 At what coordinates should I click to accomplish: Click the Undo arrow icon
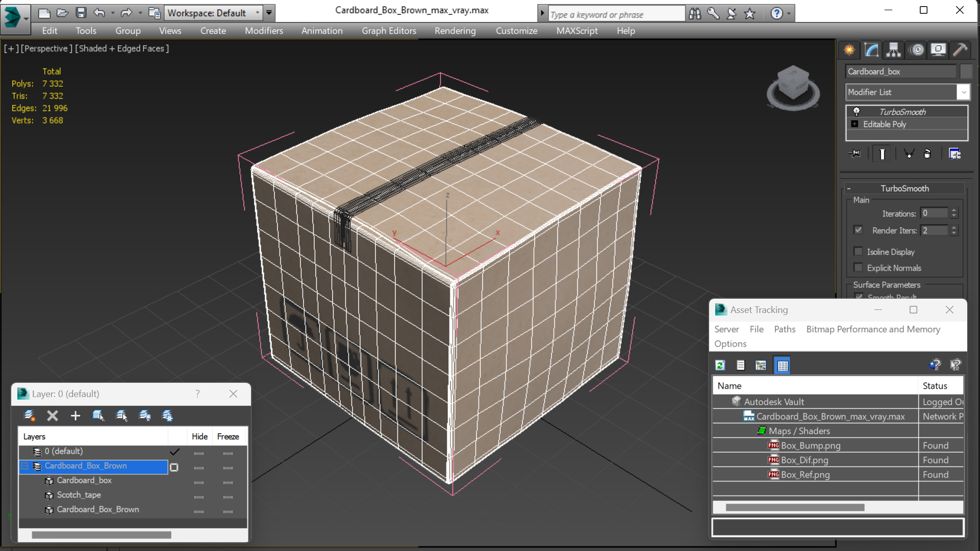pyautogui.click(x=99, y=13)
